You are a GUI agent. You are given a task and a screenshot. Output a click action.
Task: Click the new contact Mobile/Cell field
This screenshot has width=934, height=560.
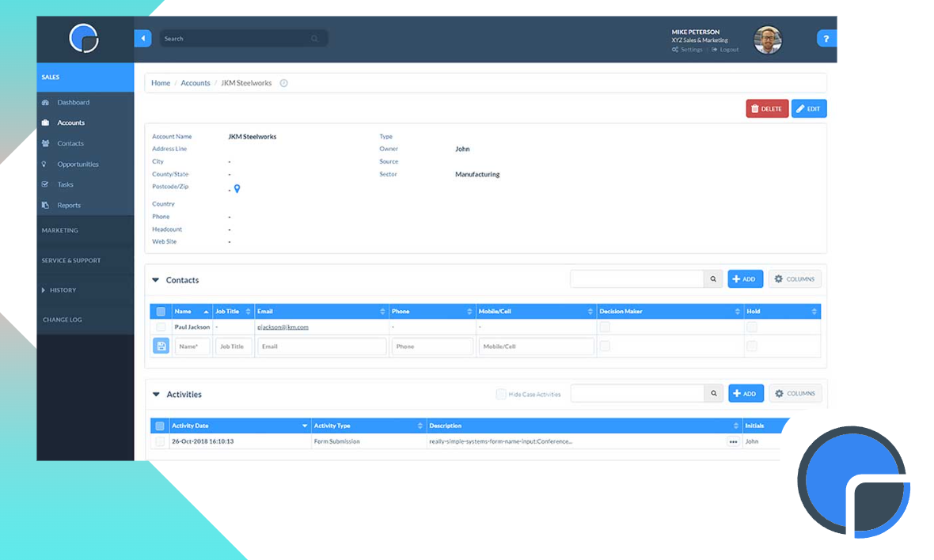pyautogui.click(x=536, y=346)
